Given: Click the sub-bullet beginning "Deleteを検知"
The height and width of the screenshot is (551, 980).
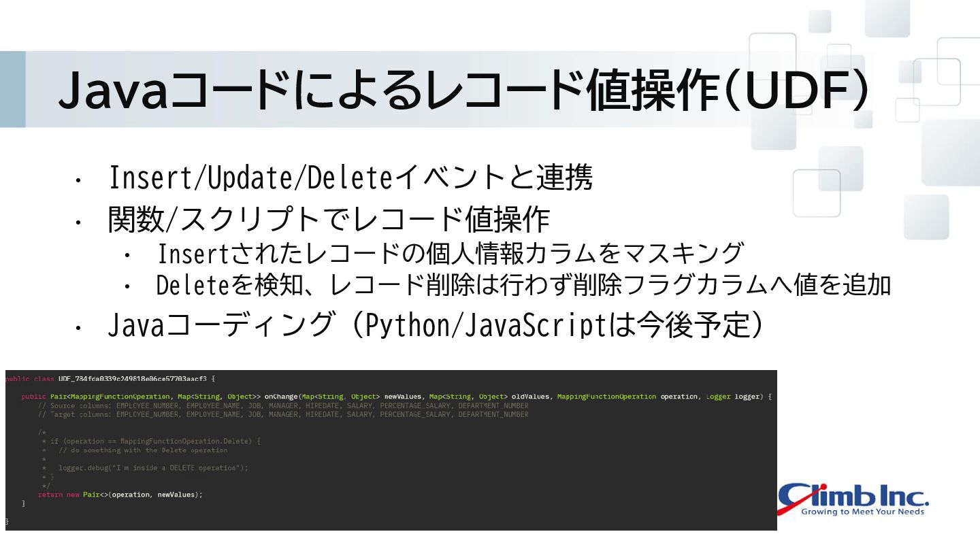Looking at the screenshot, I should coord(523,285).
